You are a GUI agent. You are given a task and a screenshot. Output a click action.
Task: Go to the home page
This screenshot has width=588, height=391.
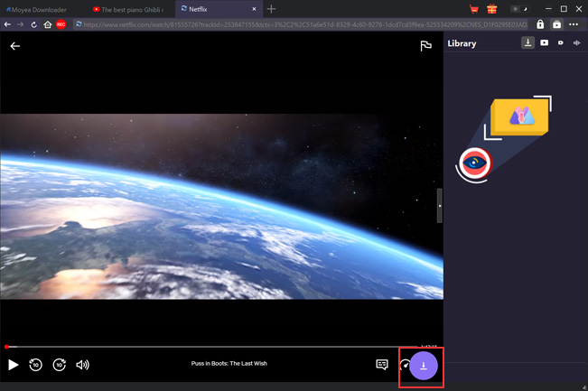coord(48,24)
